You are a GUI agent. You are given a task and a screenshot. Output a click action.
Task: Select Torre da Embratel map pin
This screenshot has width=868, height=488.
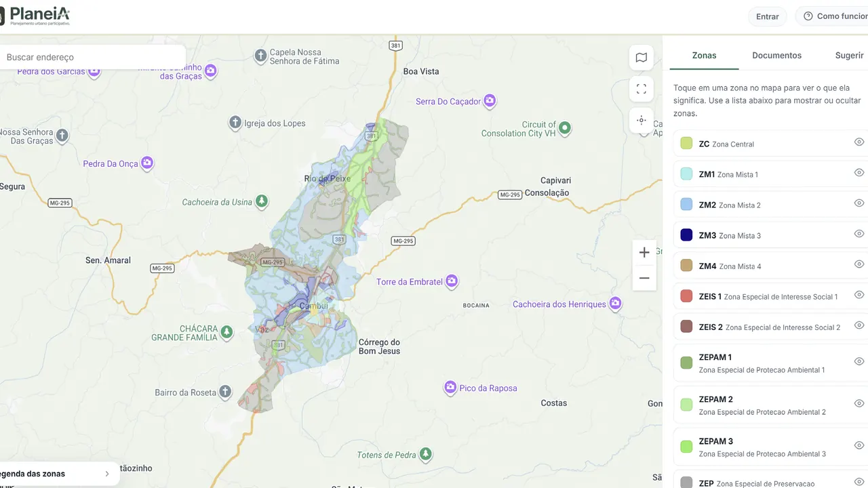click(452, 281)
